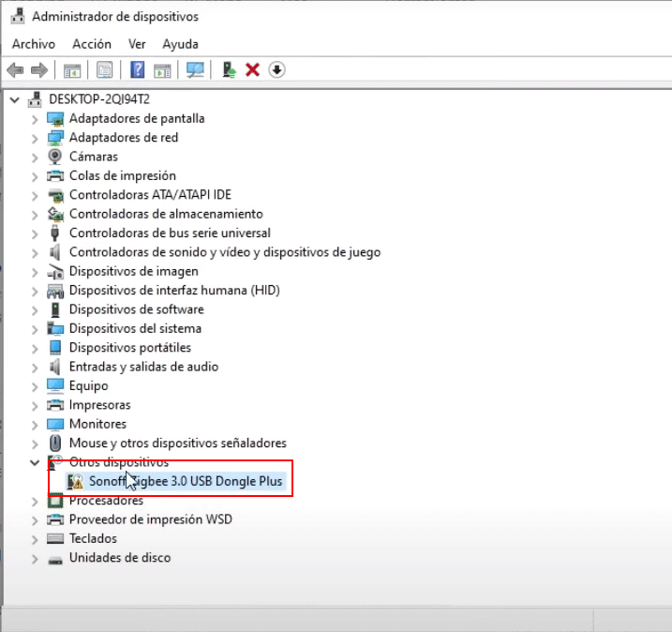
Task: Click the show/hide console tree icon
Action: click(x=71, y=70)
